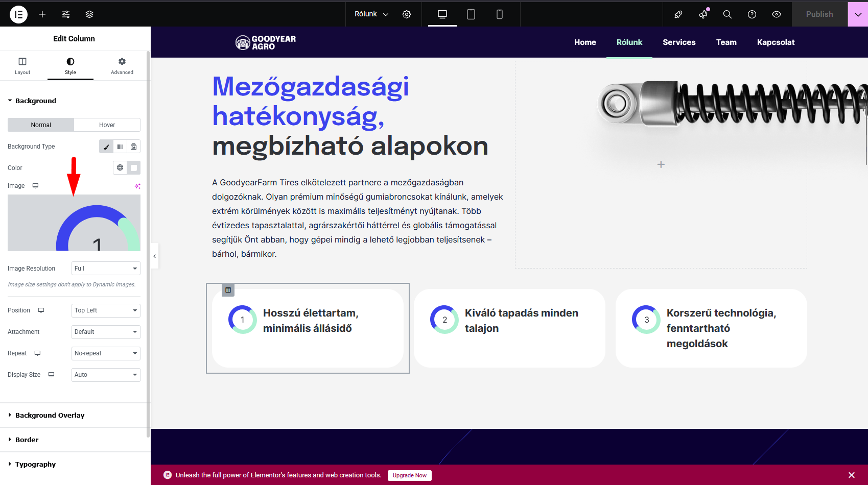This screenshot has height=485, width=868.
Task: Add widget in empty column plus
Action: click(x=661, y=164)
